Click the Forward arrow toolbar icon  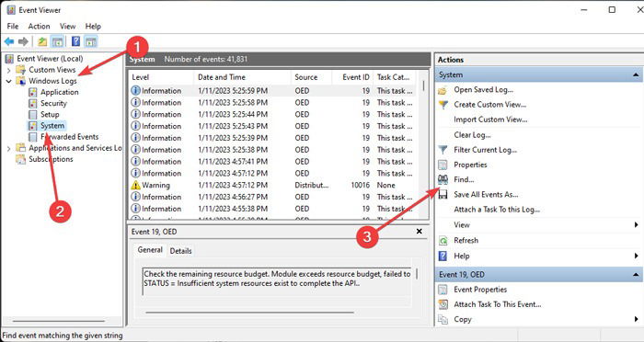(x=23, y=41)
